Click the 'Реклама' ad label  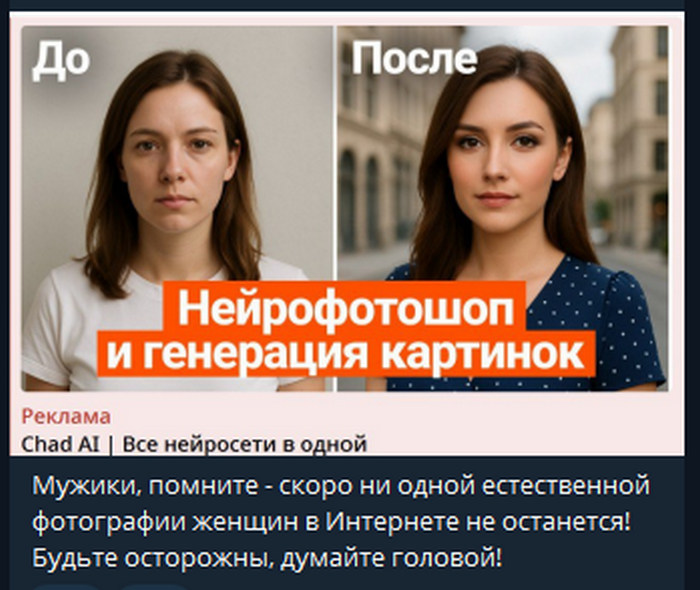point(66,416)
